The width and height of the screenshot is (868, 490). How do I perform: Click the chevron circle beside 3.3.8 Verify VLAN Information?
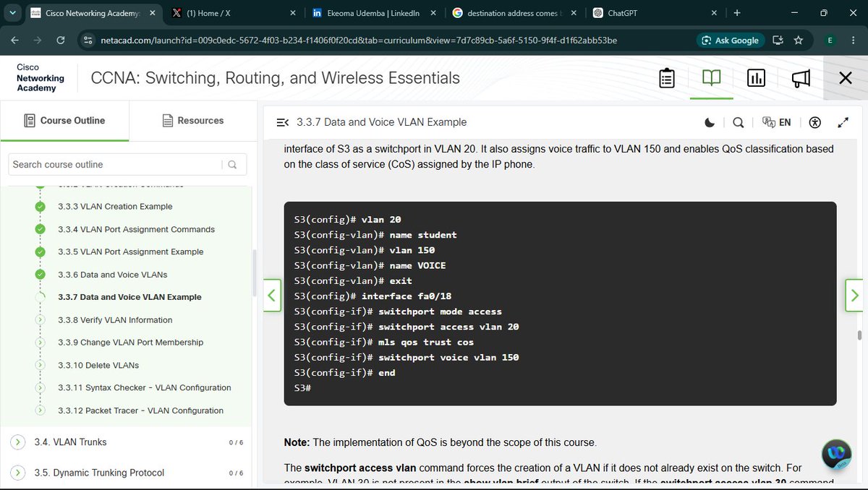pyautogui.click(x=41, y=320)
